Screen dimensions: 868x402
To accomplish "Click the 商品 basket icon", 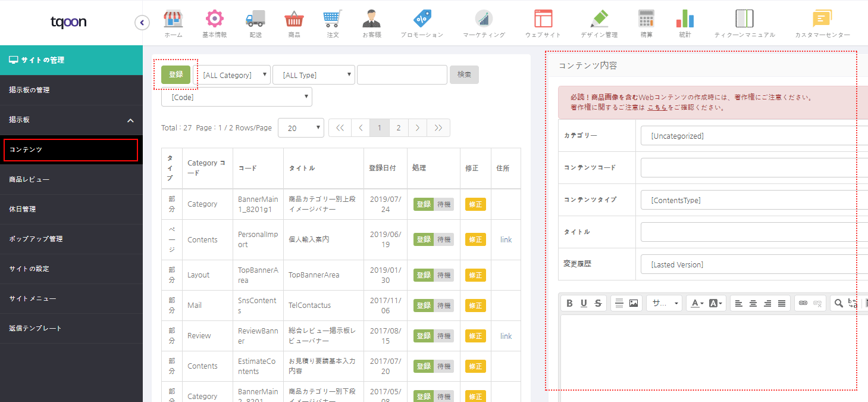I will click(294, 19).
